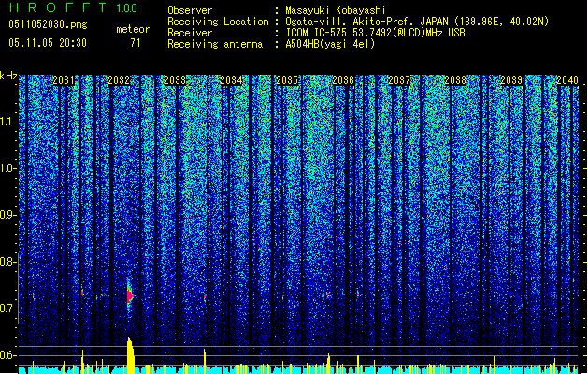Click the tallest yellow intensity peak at the bottom

click(x=130, y=355)
